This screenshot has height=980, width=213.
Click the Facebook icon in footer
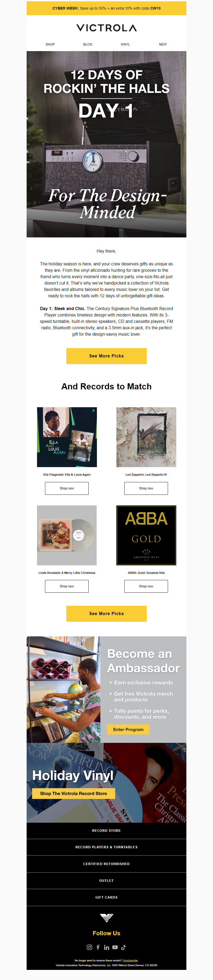click(98, 947)
